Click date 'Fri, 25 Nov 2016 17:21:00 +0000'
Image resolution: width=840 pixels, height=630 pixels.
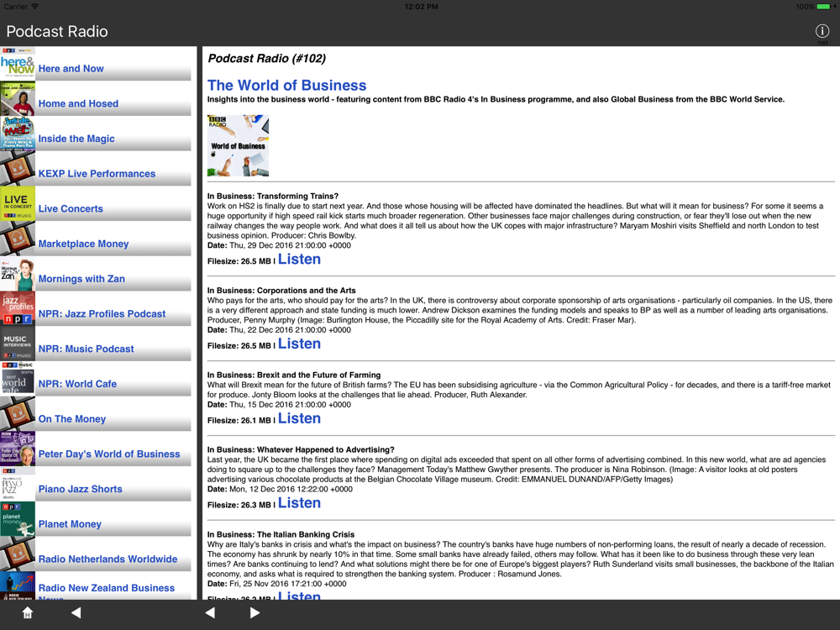pyautogui.click(x=287, y=584)
